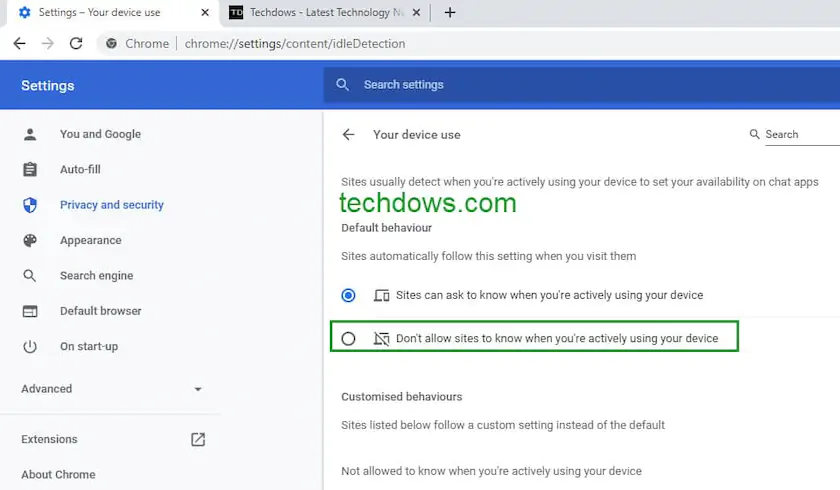840x490 pixels.
Task: Click the Default browser window icon
Action: point(30,311)
